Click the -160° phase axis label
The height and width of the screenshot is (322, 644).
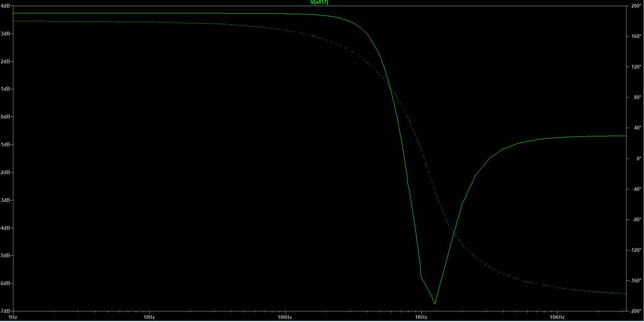pyautogui.click(x=636, y=280)
